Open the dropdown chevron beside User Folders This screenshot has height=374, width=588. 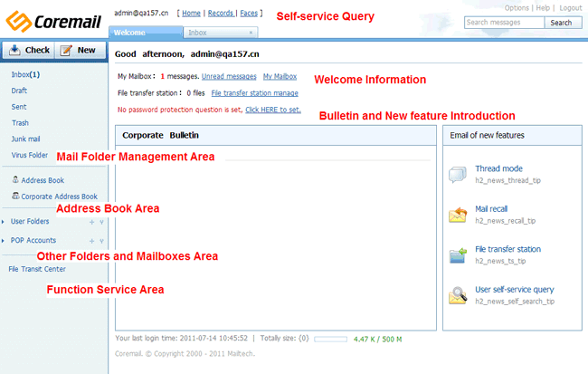pyautogui.click(x=101, y=221)
